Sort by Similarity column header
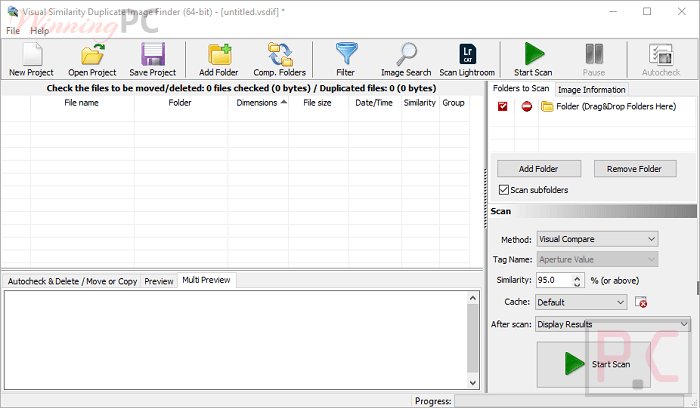 pos(420,103)
